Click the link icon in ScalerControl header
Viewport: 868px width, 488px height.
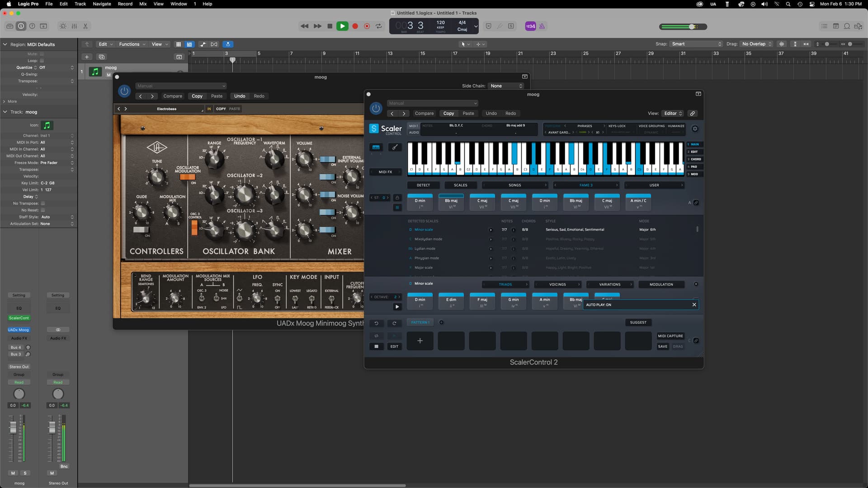coord(692,113)
